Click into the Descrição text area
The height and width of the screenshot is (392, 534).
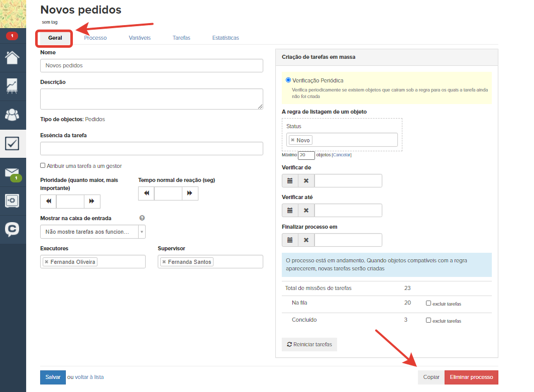(151, 99)
